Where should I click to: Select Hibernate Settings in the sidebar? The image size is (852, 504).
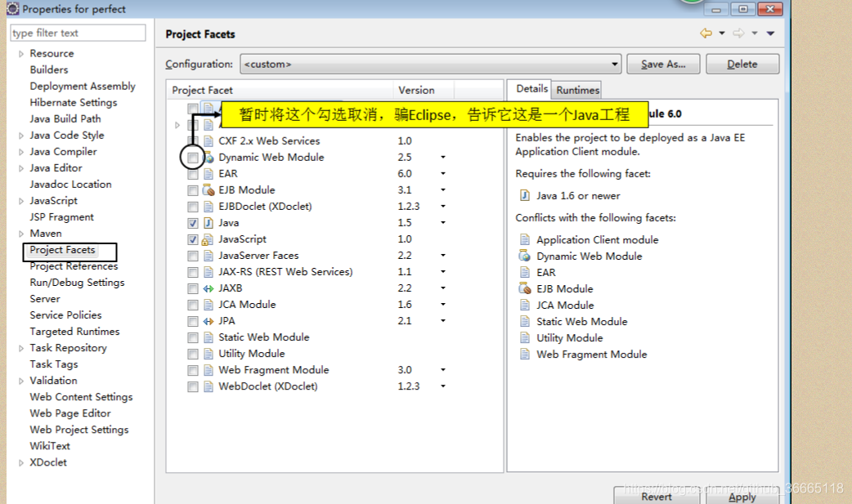click(x=74, y=103)
